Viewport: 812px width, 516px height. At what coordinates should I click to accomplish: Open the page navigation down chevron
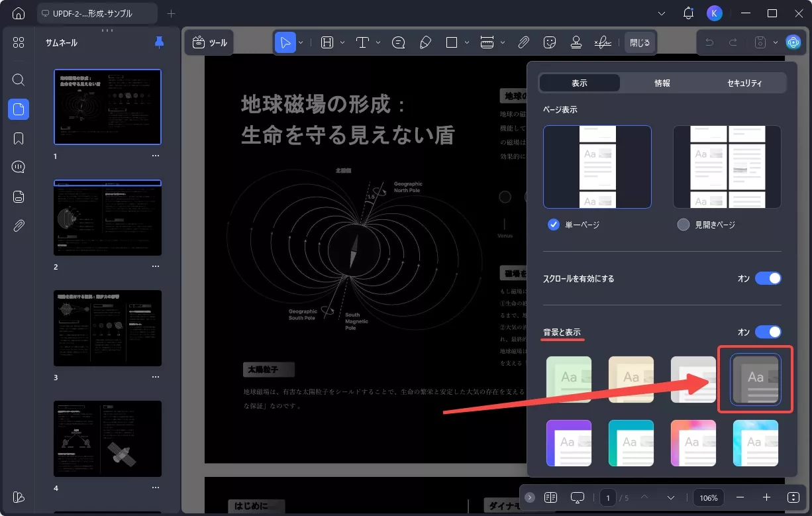[670, 497]
